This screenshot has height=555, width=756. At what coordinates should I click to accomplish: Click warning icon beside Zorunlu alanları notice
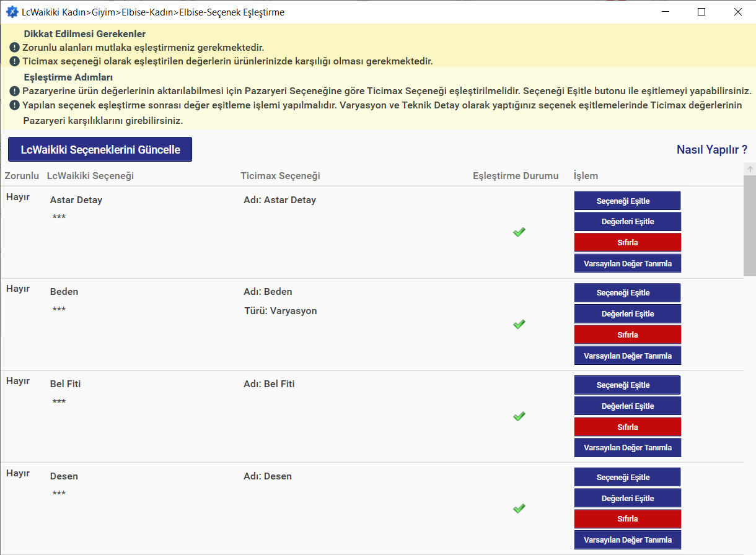tap(15, 47)
